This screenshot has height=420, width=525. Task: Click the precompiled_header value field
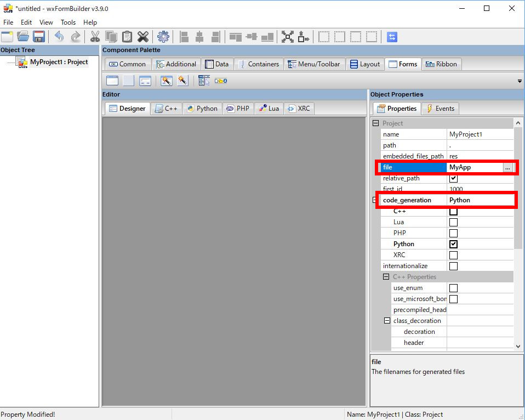click(480, 310)
